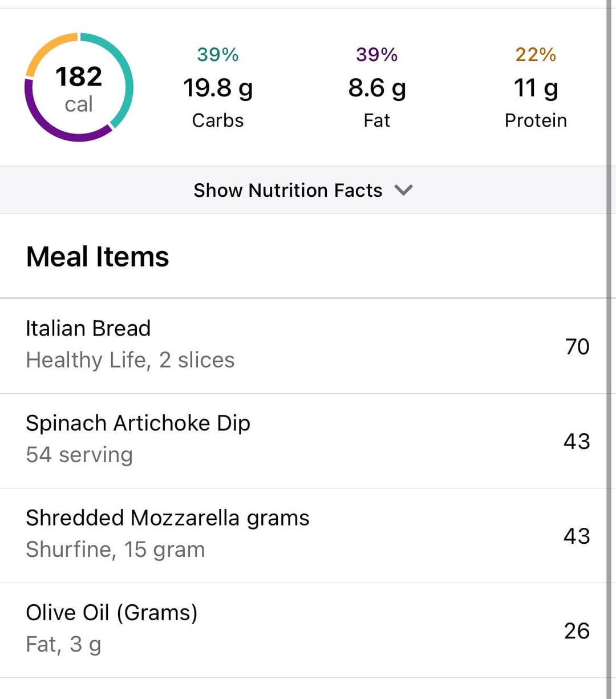Tap the 11 g Protein stat
This screenshot has height=699, width=616.
pos(536,87)
